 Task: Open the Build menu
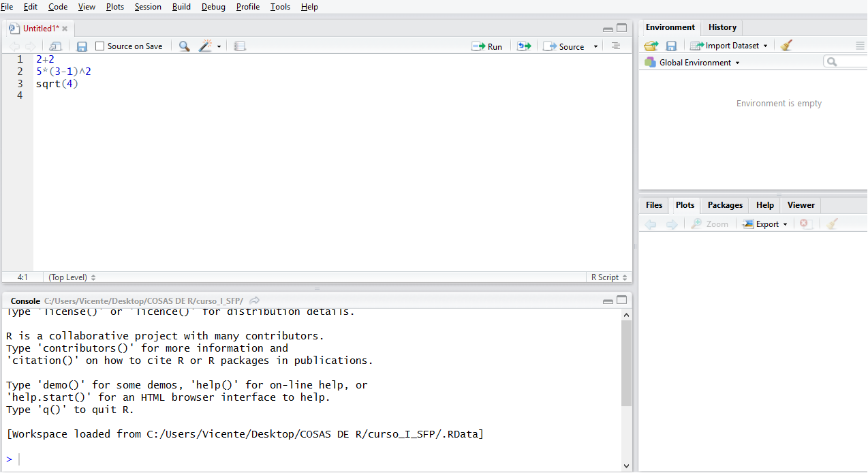click(x=181, y=7)
